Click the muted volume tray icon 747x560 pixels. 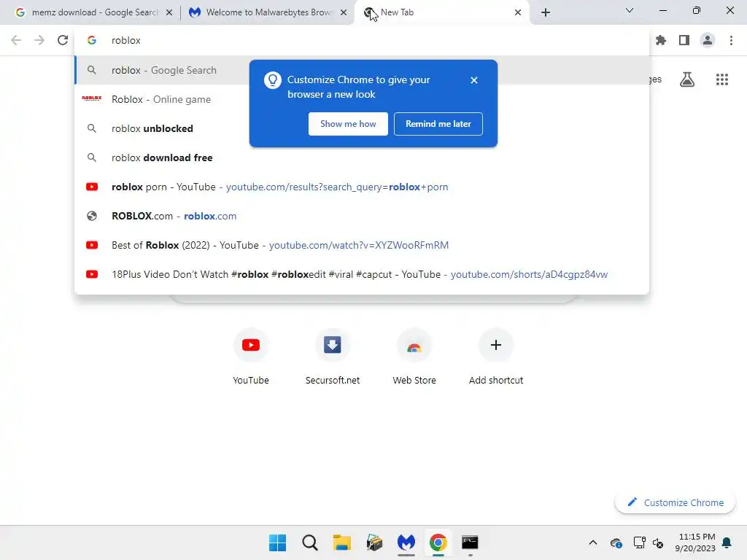[x=658, y=542]
